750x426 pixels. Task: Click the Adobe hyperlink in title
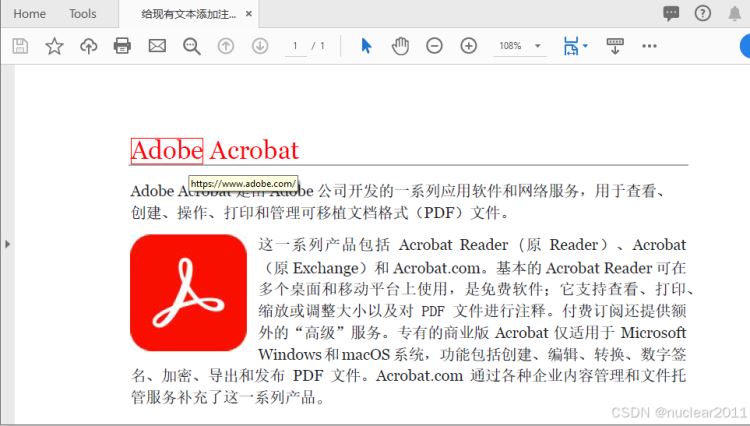[x=167, y=151]
